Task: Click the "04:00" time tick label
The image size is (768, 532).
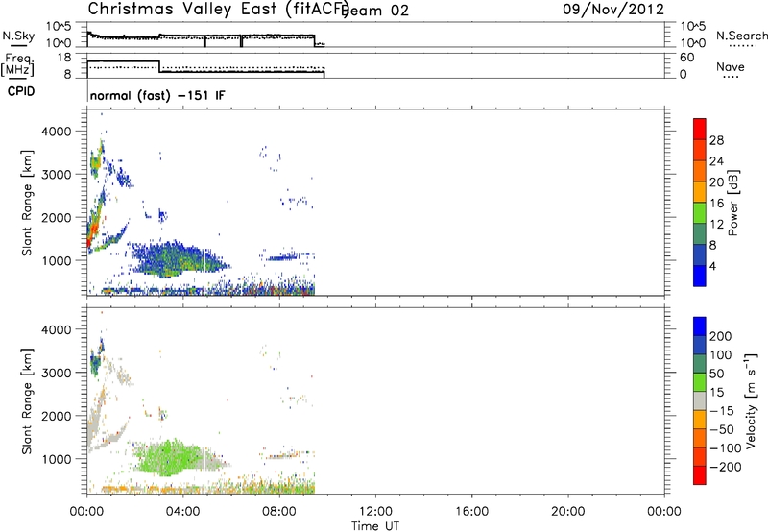Action: 183,512
